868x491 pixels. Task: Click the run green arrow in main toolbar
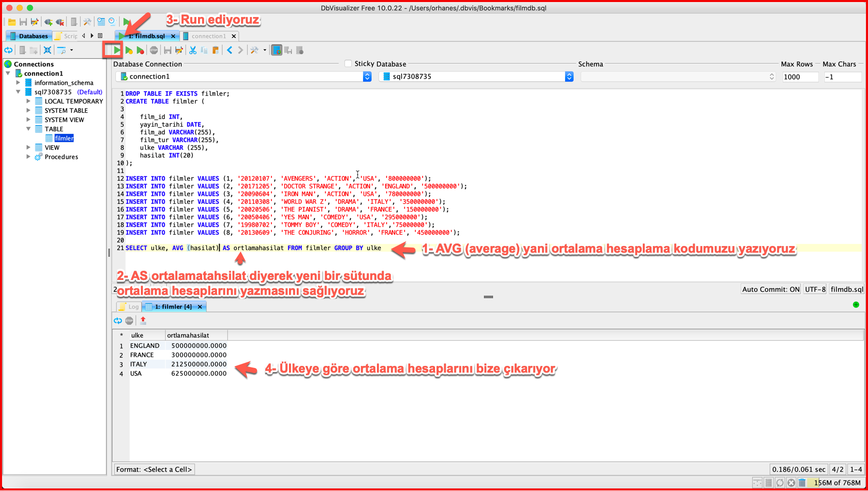126,22
